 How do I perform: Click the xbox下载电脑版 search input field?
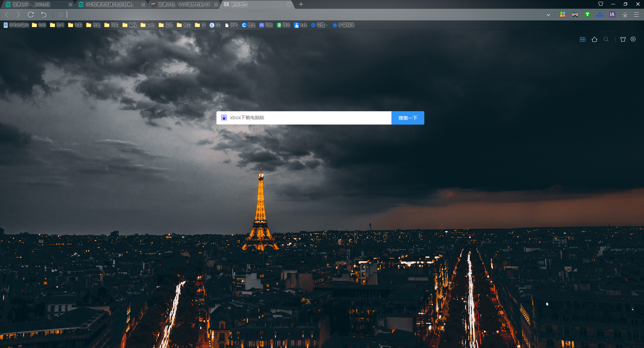pos(304,118)
